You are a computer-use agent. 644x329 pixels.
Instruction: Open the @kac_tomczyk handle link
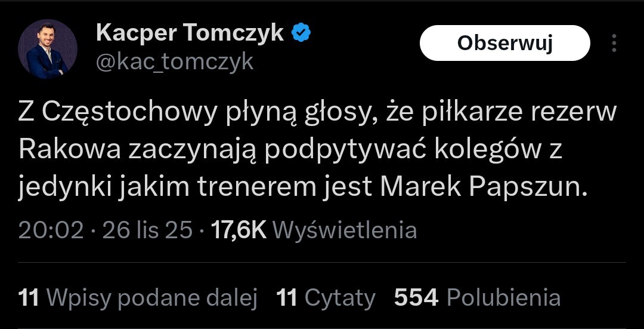(175, 61)
